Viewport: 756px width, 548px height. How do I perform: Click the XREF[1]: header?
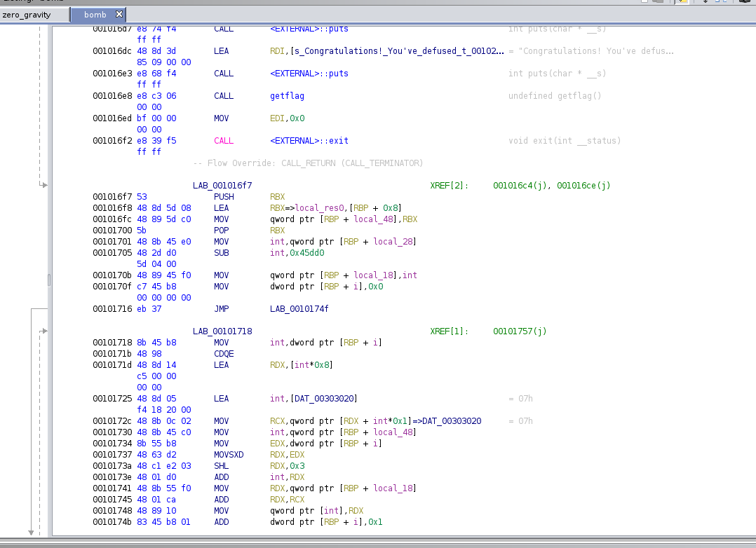pos(449,331)
